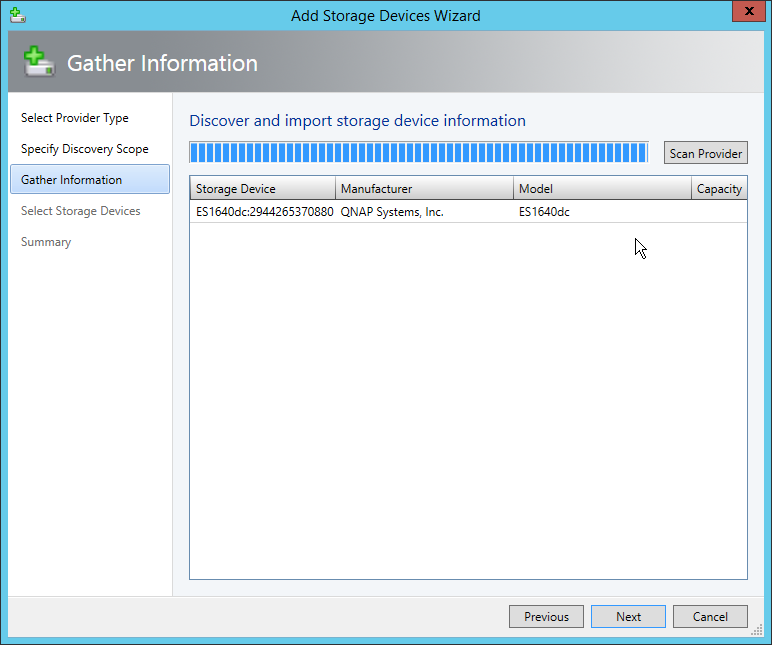Sort by the Capacity column header
This screenshot has width=772, height=645.
pos(719,189)
